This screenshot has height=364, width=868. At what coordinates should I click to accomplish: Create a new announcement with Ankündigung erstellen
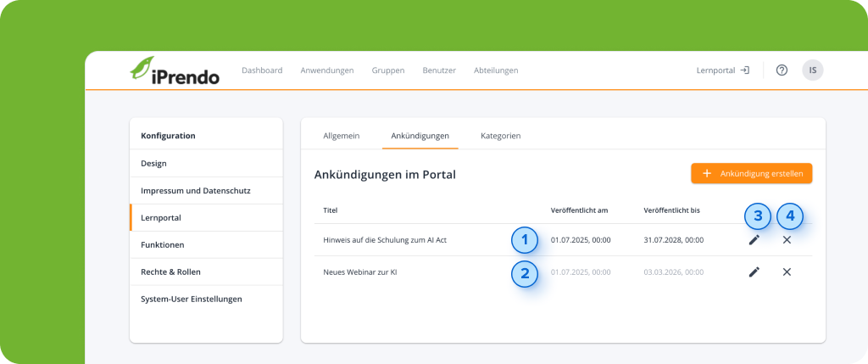(752, 173)
